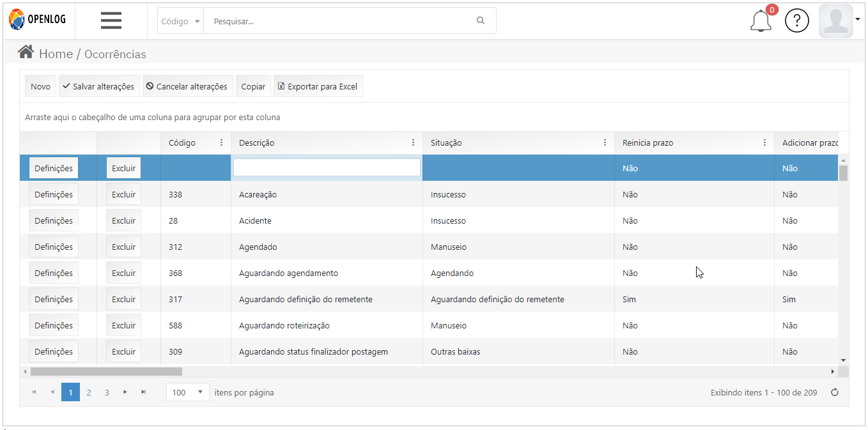The width and height of the screenshot is (868, 430).
Task: Click Cancelar alterações button
Action: click(x=187, y=86)
